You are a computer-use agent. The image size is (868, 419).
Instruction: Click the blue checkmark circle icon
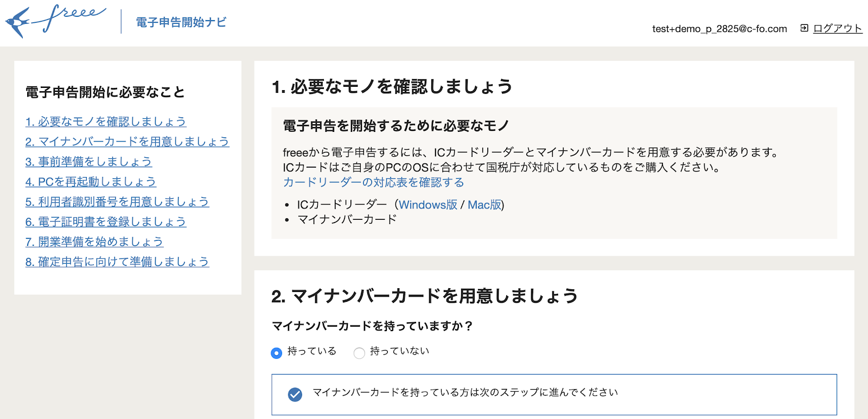pos(295,395)
